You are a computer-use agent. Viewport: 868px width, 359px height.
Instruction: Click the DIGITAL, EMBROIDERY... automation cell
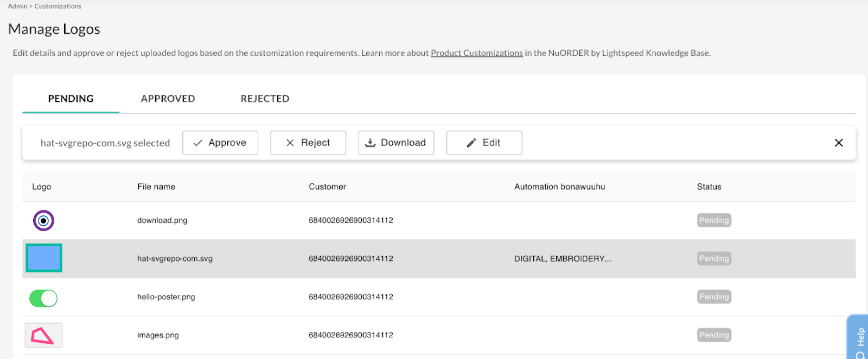click(563, 259)
